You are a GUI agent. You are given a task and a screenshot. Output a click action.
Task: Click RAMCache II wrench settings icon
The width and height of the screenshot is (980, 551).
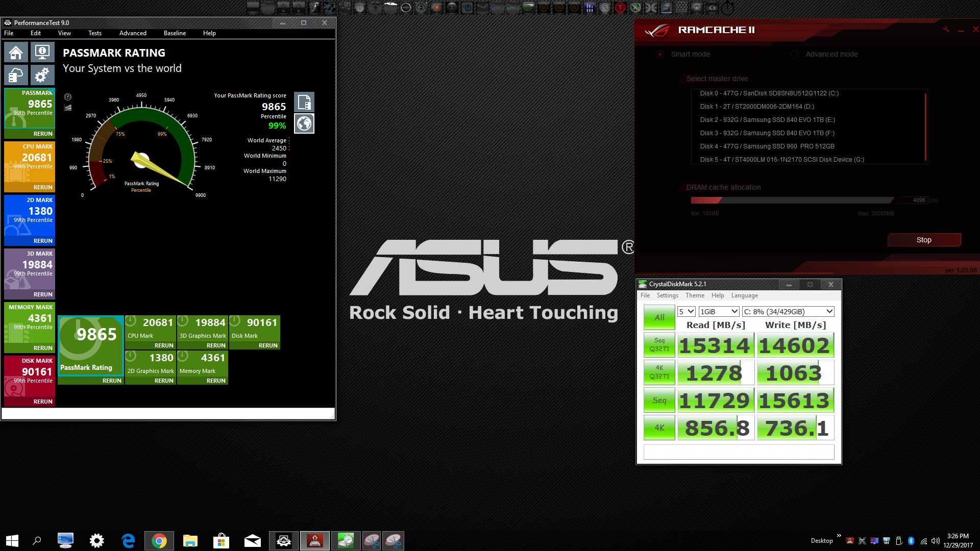[x=946, y=30]
